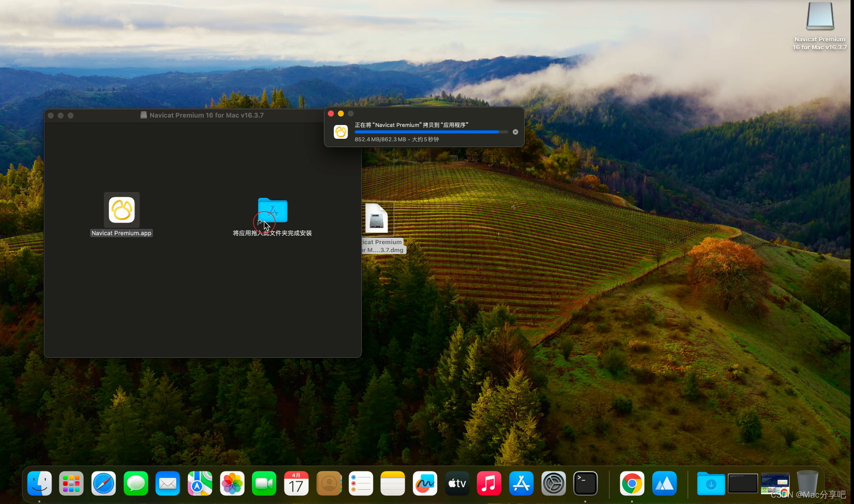The height and width of the screenshot is (504, 854).
Task: Click the Applications folder shortcut icon
Action: coord(272,210)
